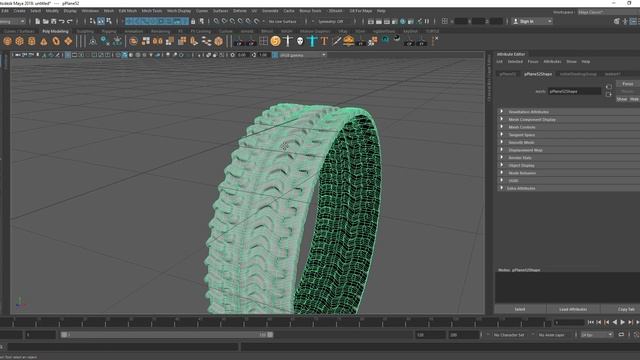Toggle select by object type mode
Viewport: 640px width, 360px height.
[x=101, y=21]
